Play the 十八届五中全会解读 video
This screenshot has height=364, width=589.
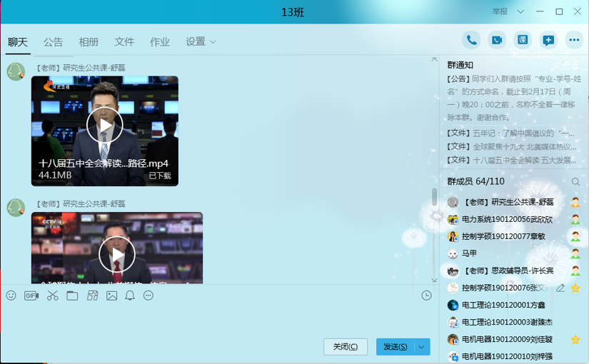pos(105,126)
